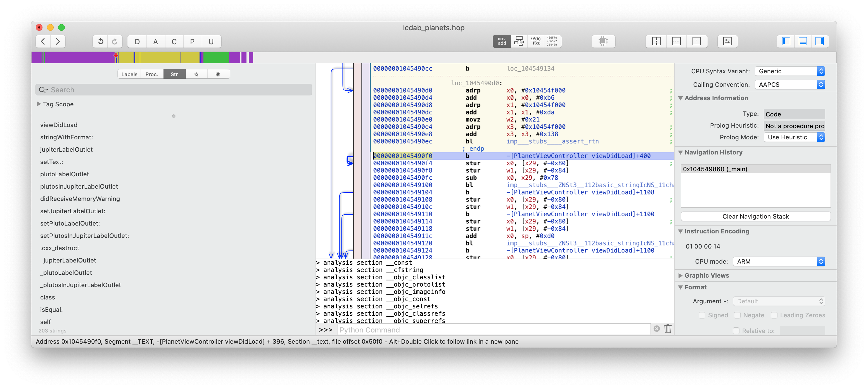Click the Clear Navigation Stack button

pos(755,216)
